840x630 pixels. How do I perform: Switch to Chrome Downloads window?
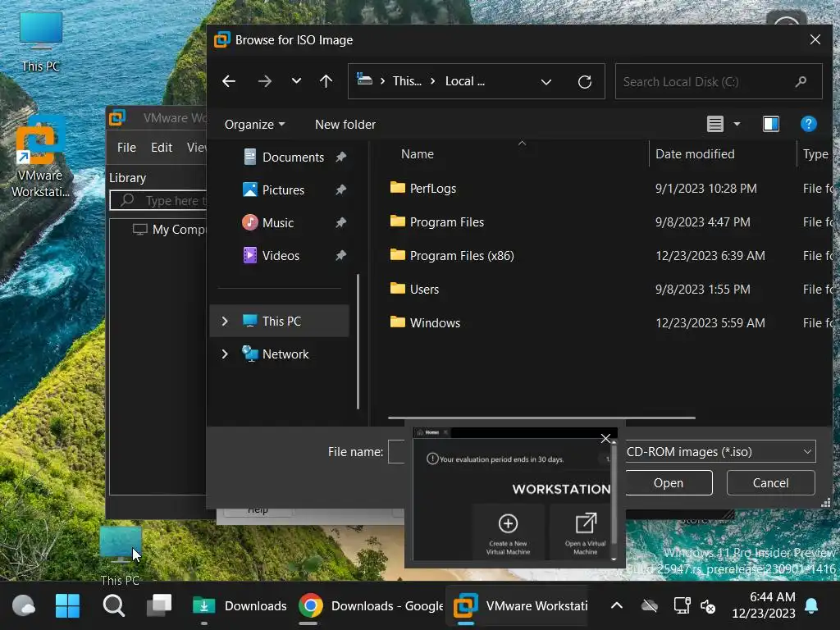click(370, 606)
